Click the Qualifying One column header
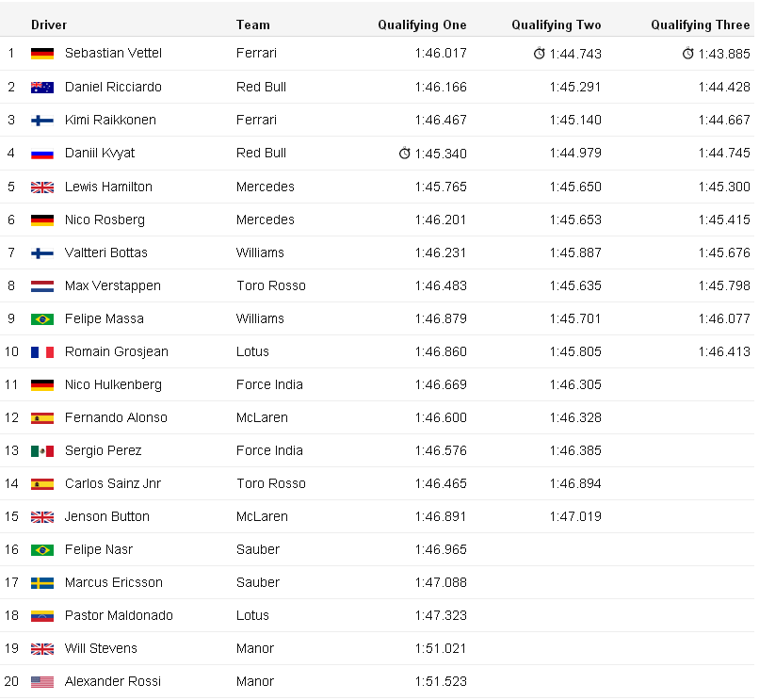The image size is (759, 700). [x=422, y=24]
